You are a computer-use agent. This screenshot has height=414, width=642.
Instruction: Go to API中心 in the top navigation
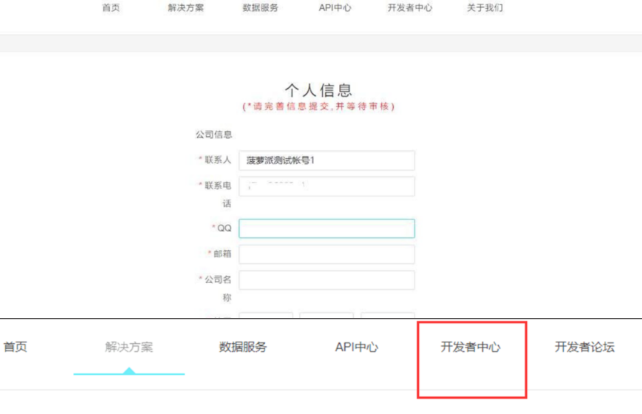pyautogui.click(x=334, y=8)
